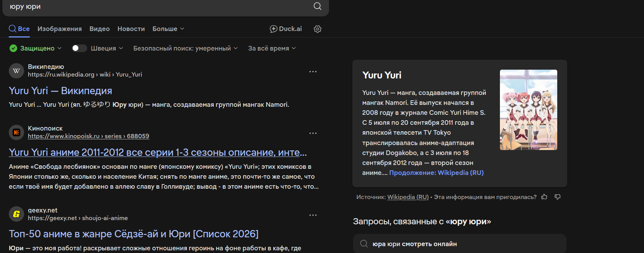Click ru.wikipedia.org URL breadcrumb
Screen dimensions: 644x253
click(x=85, y=75)
